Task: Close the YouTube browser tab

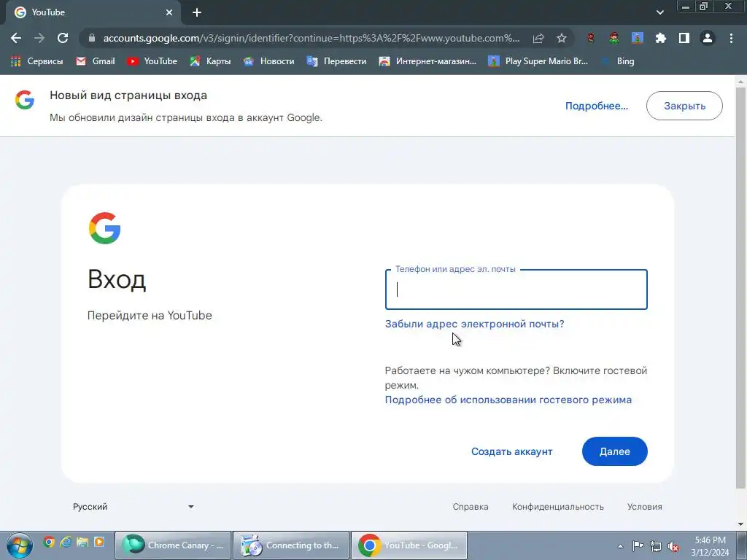Action: (x=169, y=12)
